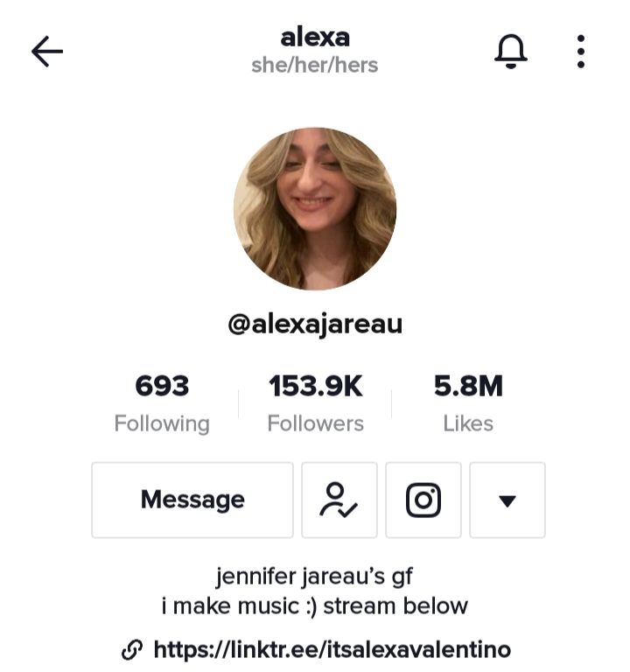Tap the she/her/hers pronouns text

tap(315, 66)
